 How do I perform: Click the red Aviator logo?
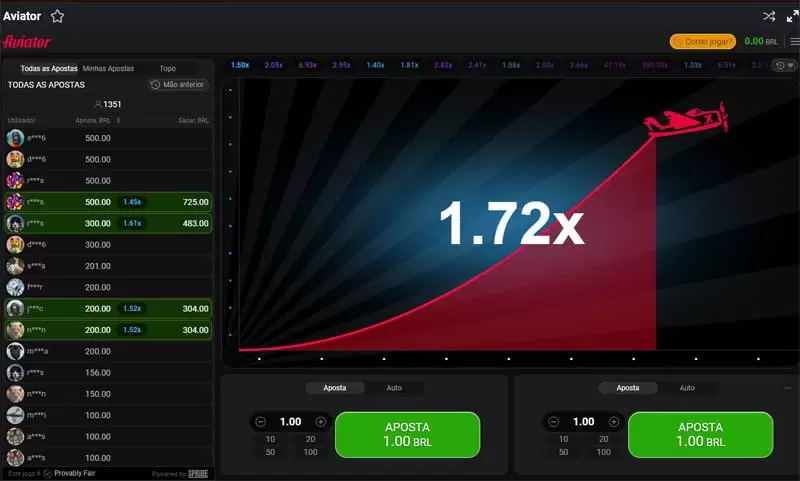point(27,42)
